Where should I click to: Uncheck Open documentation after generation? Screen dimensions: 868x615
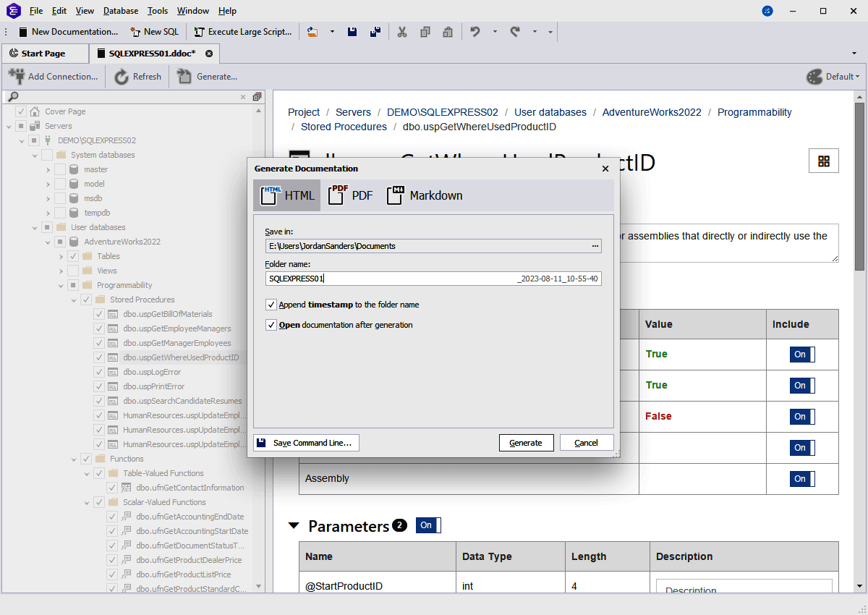(x=271, y=325)
